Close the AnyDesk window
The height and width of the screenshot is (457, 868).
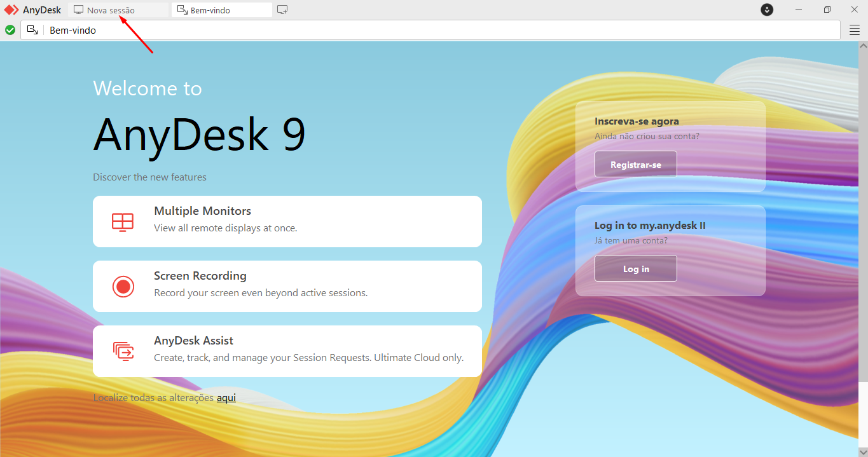pos(854,10)
